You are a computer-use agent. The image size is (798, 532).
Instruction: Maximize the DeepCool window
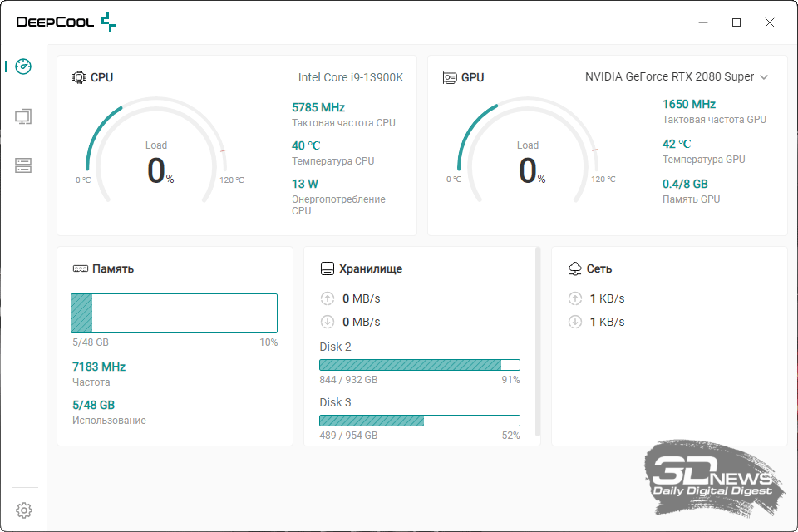coord(736,22)
